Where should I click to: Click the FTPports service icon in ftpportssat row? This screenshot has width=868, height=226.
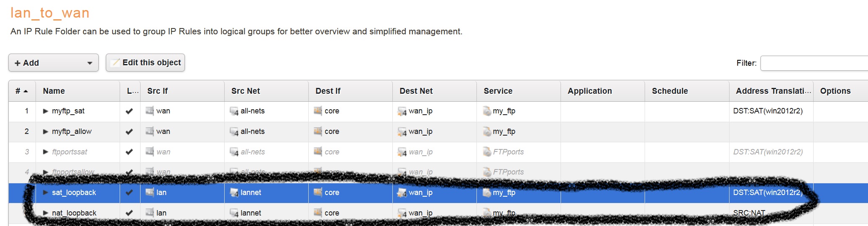click(x=487, y=152)
